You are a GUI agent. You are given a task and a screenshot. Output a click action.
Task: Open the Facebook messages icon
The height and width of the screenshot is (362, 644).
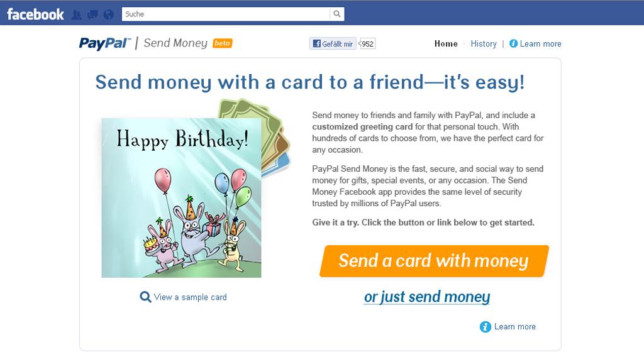92,14
